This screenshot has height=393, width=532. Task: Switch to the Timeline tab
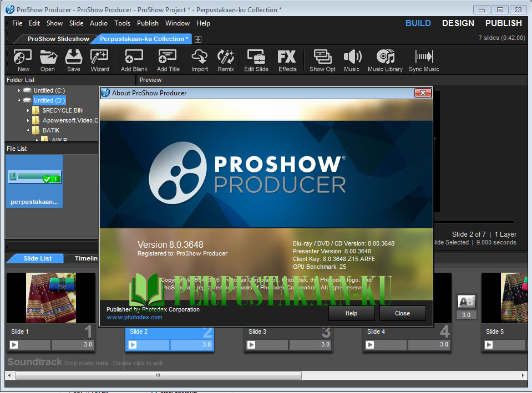point(85,258)
